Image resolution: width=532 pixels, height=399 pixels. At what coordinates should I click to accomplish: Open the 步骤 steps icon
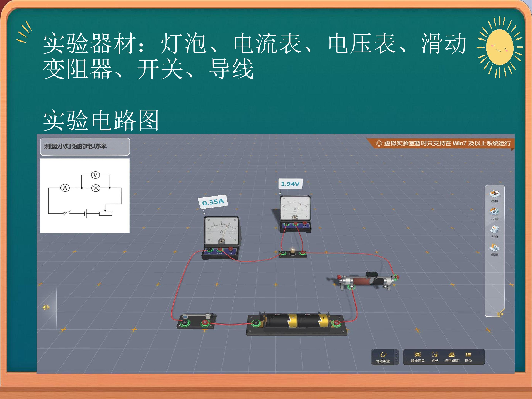[x=495, y=214]
